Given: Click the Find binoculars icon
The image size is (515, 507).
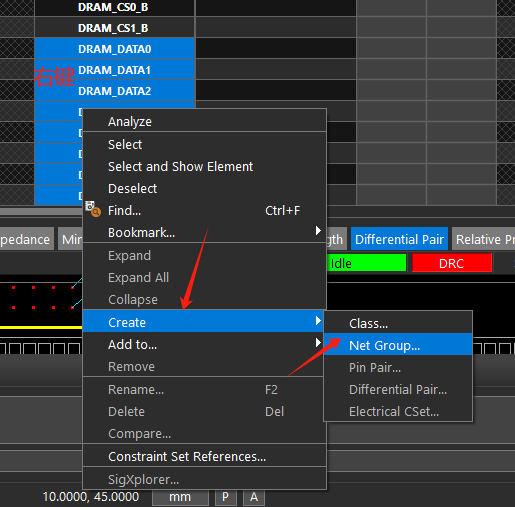Looking at the screenshot, I should [x=93, y=209].
